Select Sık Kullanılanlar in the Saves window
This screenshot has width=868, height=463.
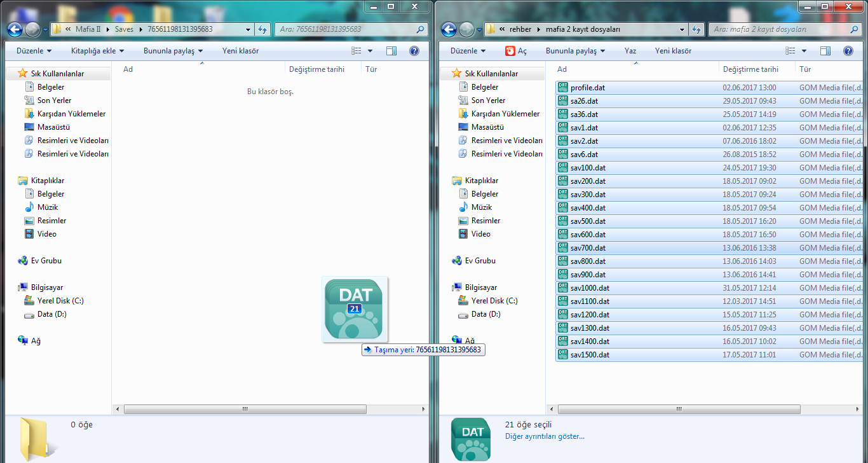57,74
